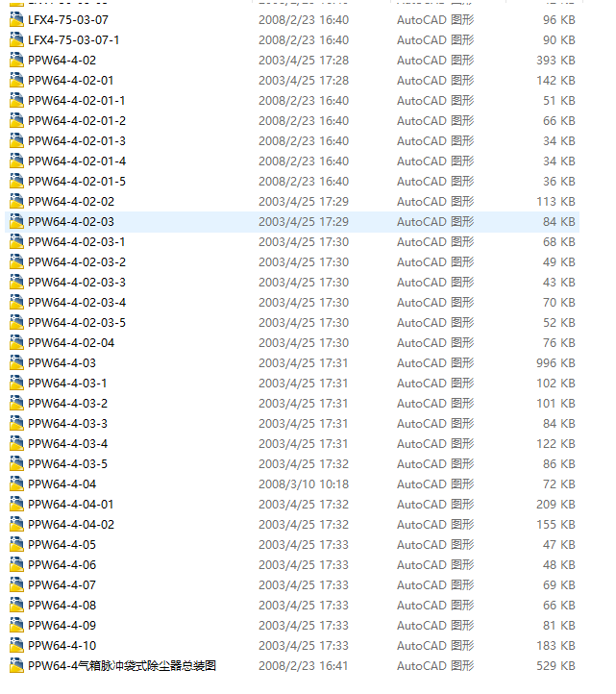
Task: Click the file icon beside LFX4-75-03-07-1
Action: point(16,40)
